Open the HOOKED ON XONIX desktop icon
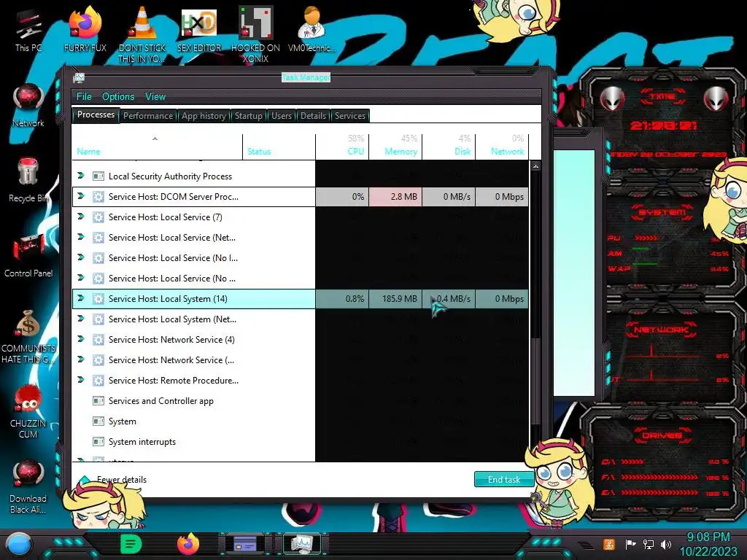Image resolution: width=747 pixels, height=560 pixels. pos(255,34)
